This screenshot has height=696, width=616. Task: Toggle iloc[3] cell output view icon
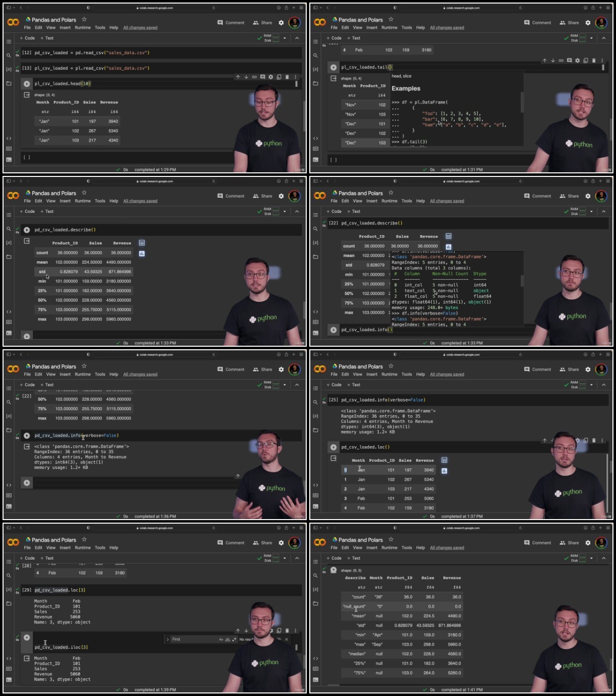[27, 658]
